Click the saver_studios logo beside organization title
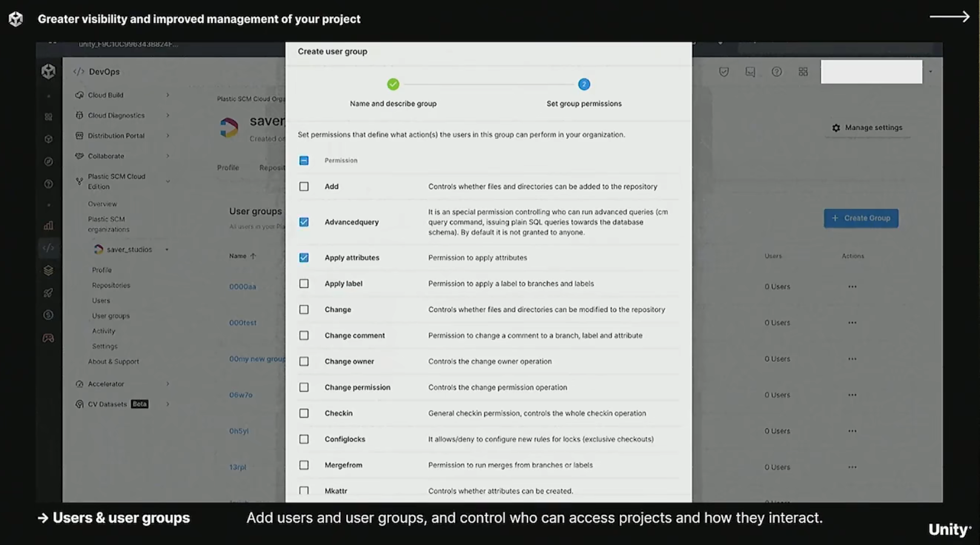 tap(229, 127)
